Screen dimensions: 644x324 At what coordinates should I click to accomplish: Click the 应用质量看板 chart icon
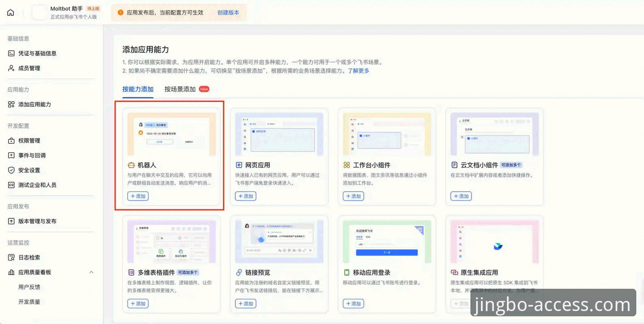pyautogui.click(x=11, y=272)
